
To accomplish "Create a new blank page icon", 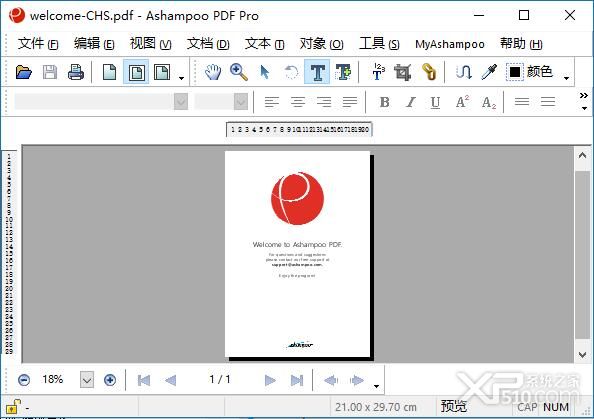I will 109,72.
